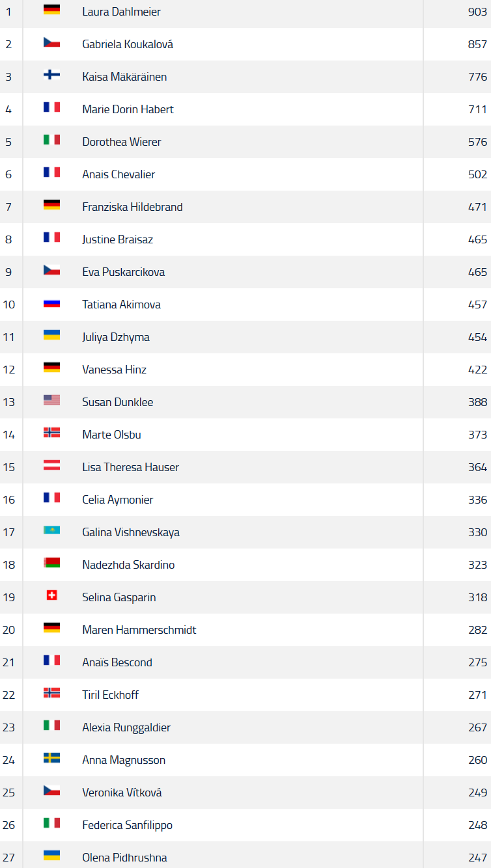Image resolution: width=491 pixels, height=868 pixels.
Task: Click the 903 points score for Dahlmeier
Action: pyautogui.click(x=477, y=12)
